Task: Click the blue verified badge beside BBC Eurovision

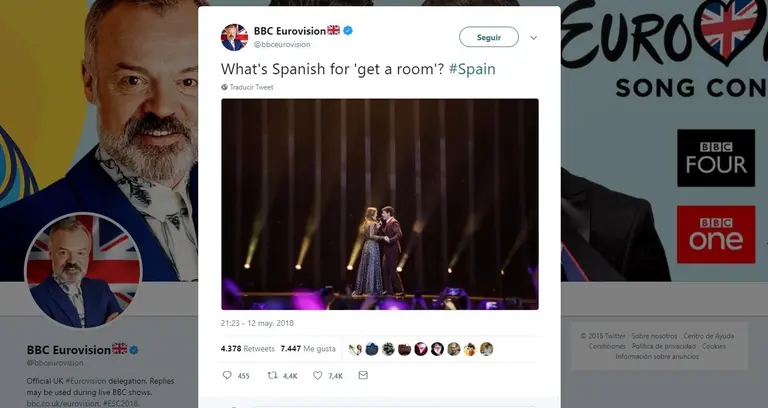Action: [348, 31]
